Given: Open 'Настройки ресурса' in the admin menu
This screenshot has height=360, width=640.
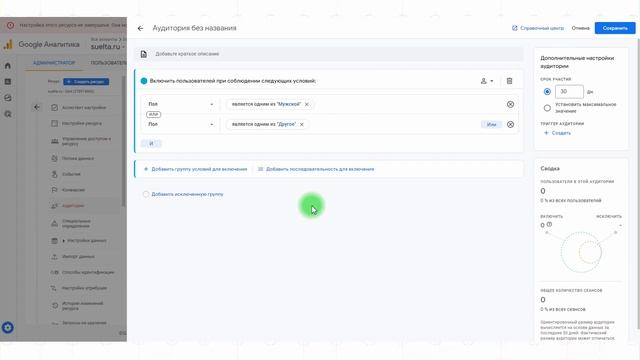Looking at the screenshot, I should tap(82, 123).
